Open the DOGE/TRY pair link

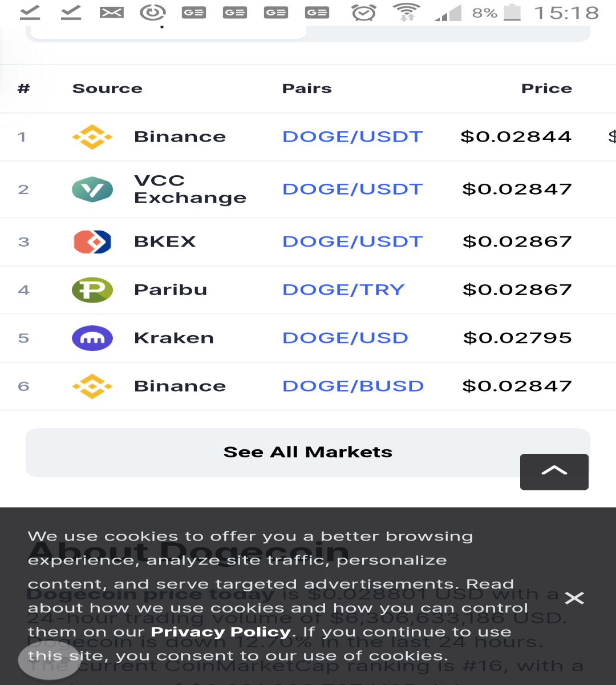343,290
